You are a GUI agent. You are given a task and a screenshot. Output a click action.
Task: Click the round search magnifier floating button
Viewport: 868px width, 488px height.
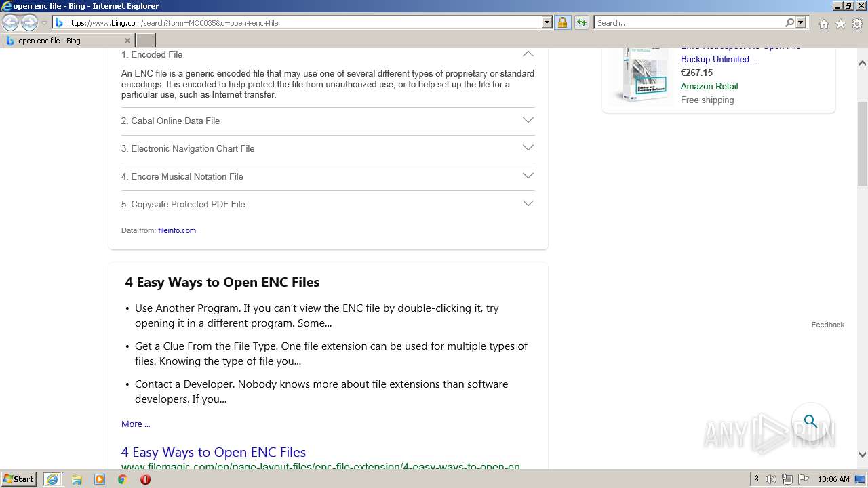click(x=811, y=422)
